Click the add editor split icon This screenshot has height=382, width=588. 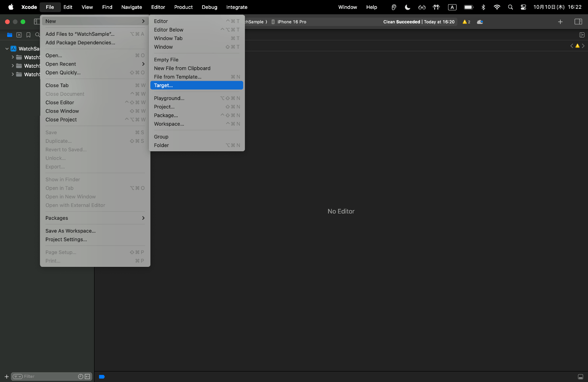(x=582, y=35)
